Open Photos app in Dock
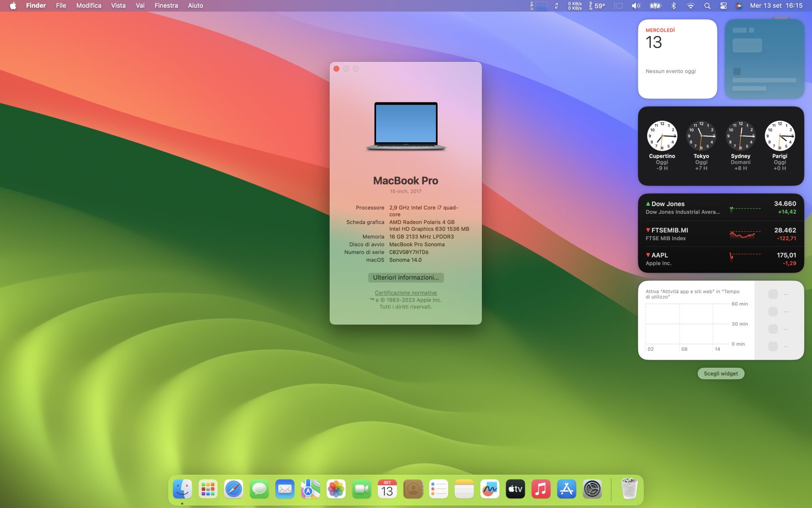812x508 pixels. click(x=336, y=489)
